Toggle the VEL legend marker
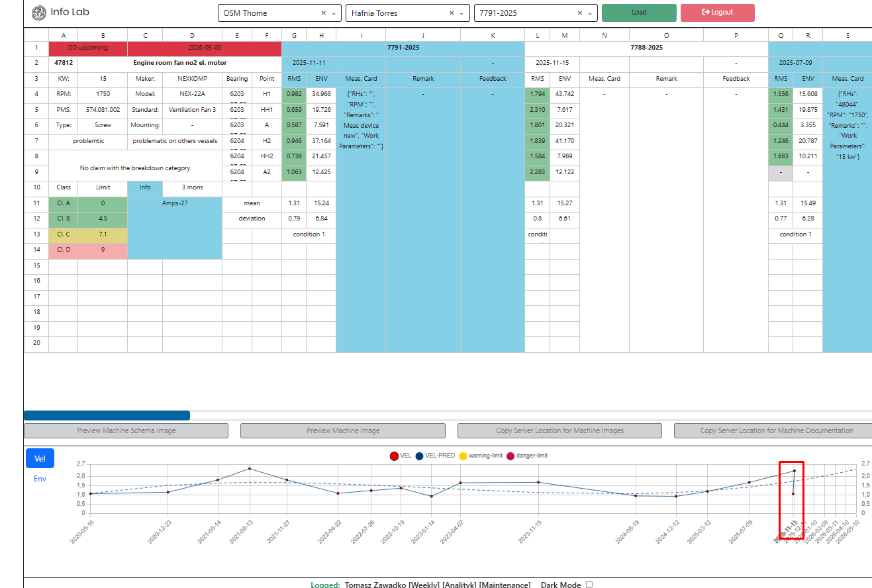 [394, 456]
